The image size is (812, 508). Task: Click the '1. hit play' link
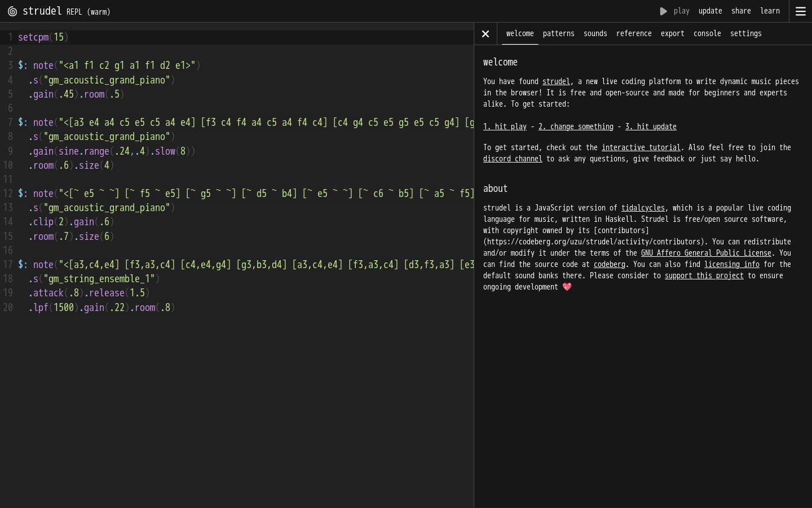point(505,126)
